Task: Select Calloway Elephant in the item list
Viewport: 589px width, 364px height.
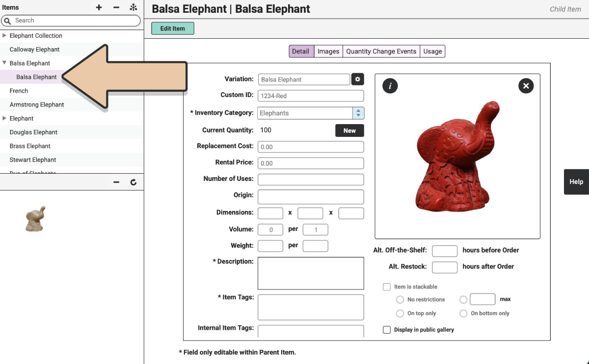Action: click(x=72, y=50)
